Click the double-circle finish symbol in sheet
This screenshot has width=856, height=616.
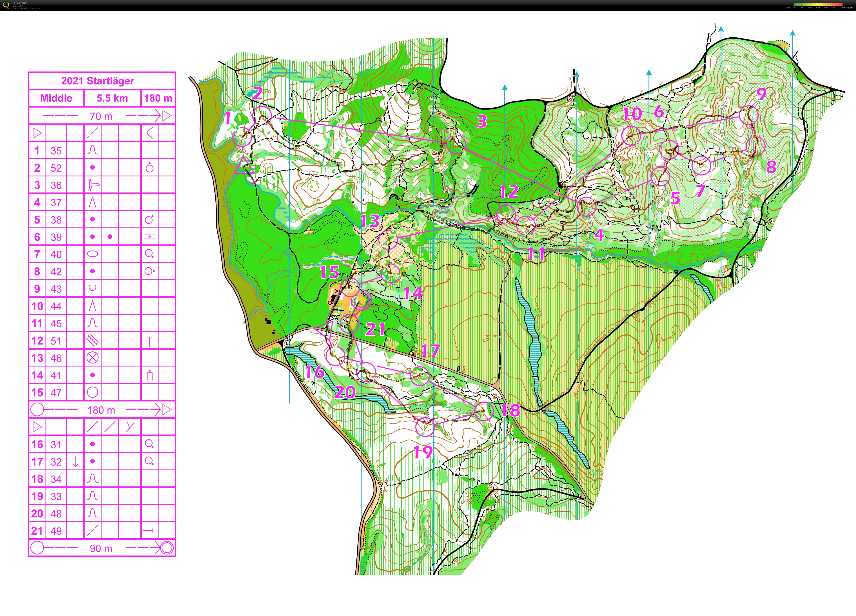tap(167, 548)
